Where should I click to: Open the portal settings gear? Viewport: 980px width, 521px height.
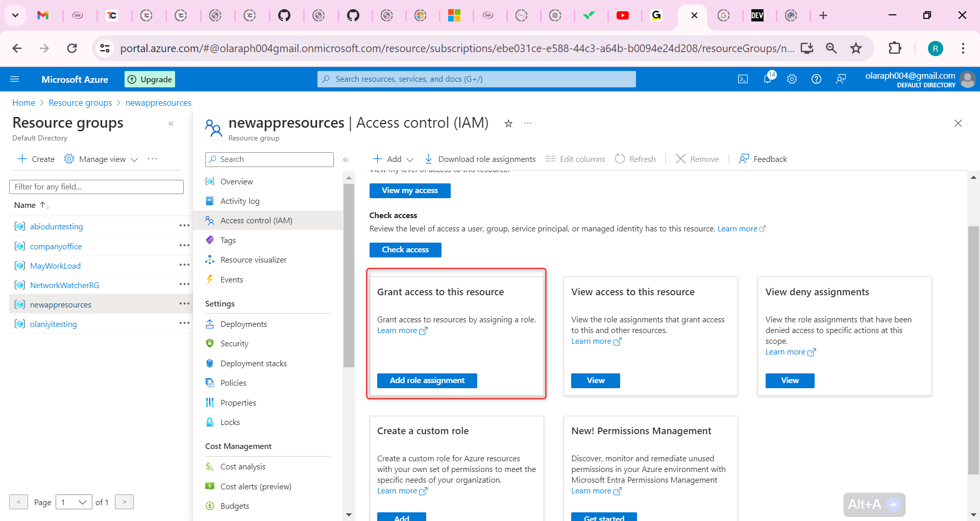pyautogui.click(x=792, y=79)
